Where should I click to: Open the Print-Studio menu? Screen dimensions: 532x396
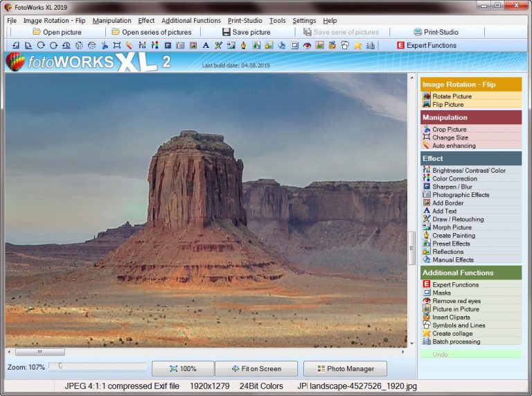coord(245,21)
